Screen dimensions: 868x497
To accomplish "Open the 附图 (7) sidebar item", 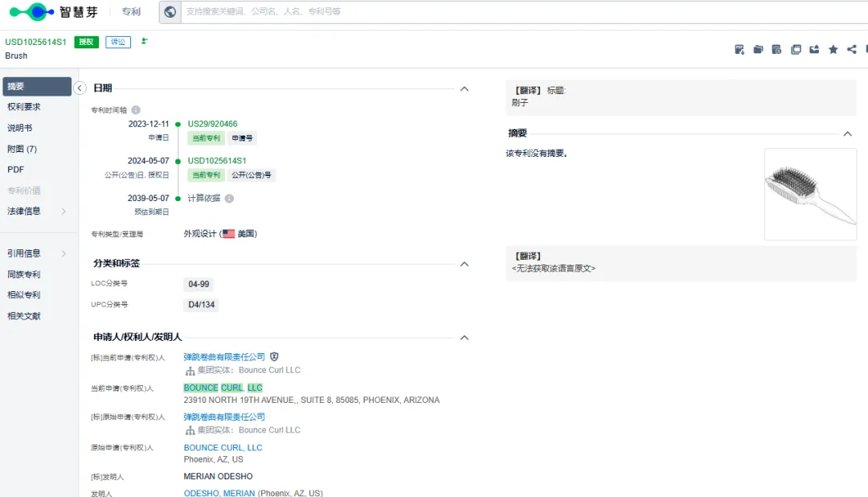I will coord(23,149).
